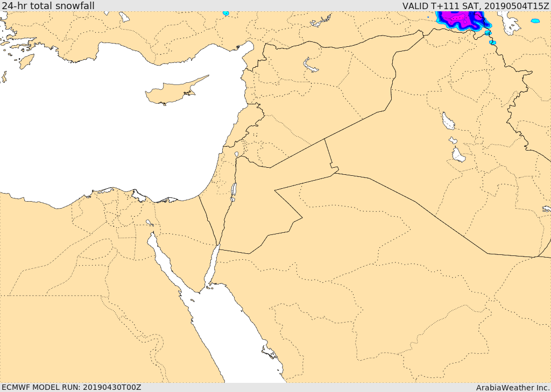Click the "24-hr total snowfall" title text

(x=48, y=5)
